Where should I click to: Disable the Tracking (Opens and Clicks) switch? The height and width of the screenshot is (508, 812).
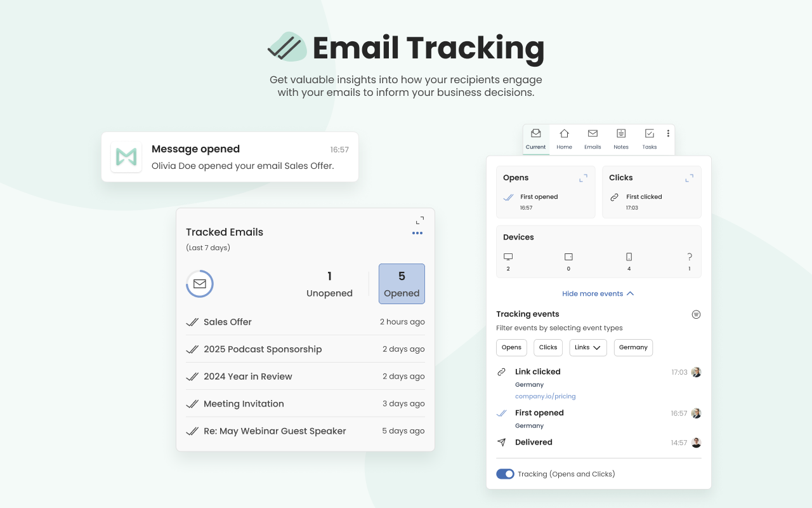[505, 474]
